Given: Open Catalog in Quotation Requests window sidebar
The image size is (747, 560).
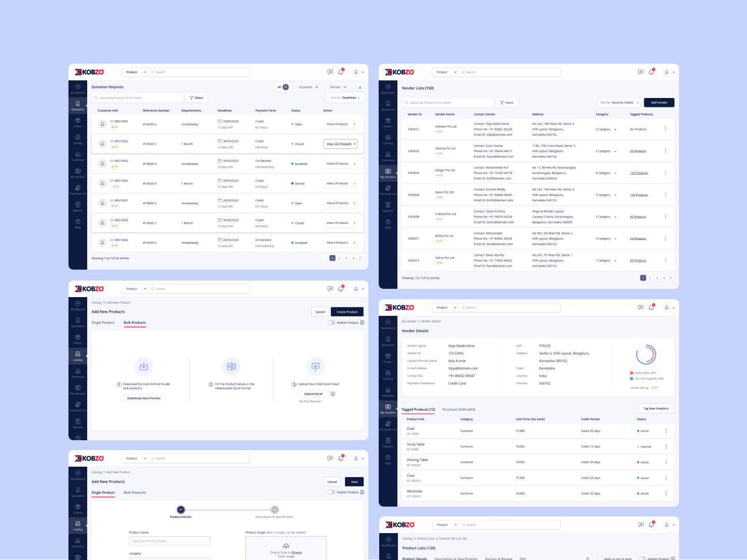Looking at the screenshot, I should click(78, 139).
